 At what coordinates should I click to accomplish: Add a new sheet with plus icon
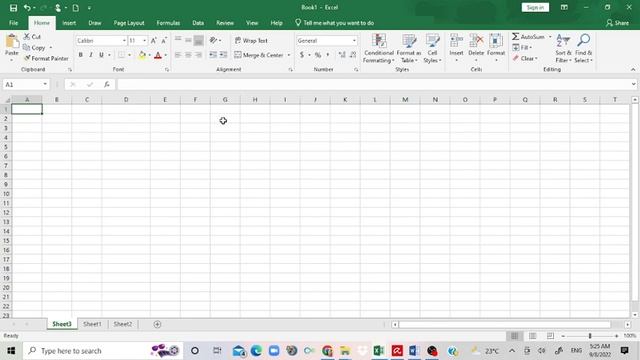157,324
